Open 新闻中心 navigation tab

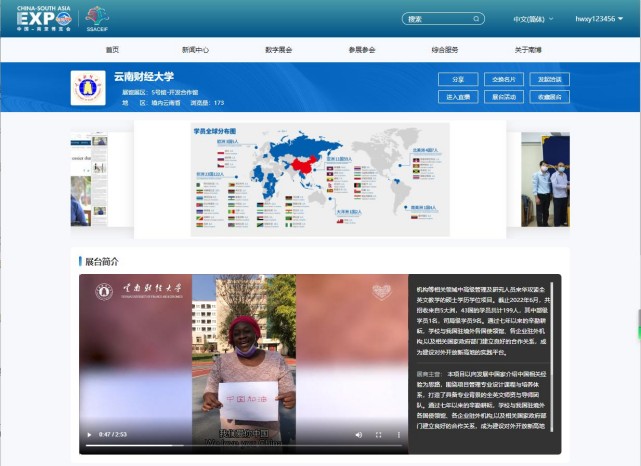coord(195,49)
